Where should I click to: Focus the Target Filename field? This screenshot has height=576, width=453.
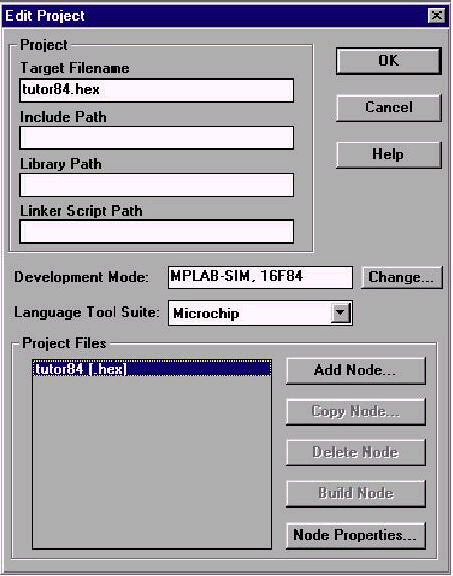pyautogui.click(x=157, y=90)
